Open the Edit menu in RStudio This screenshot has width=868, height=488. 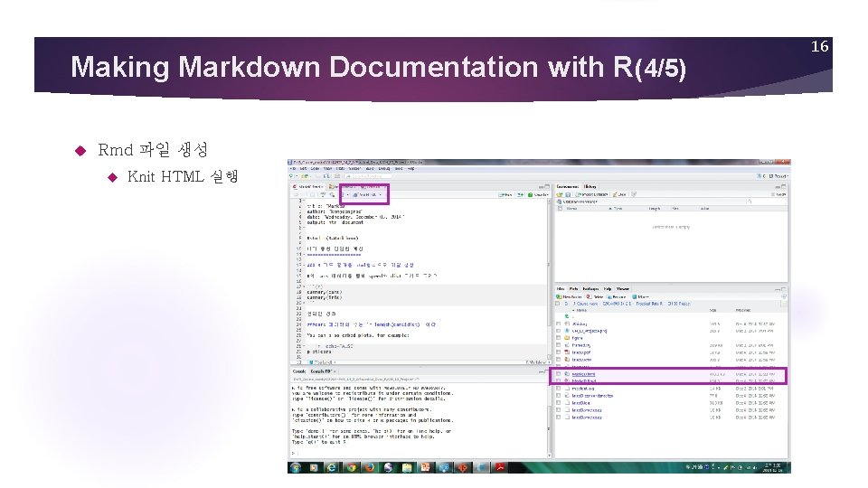[304, 169]
